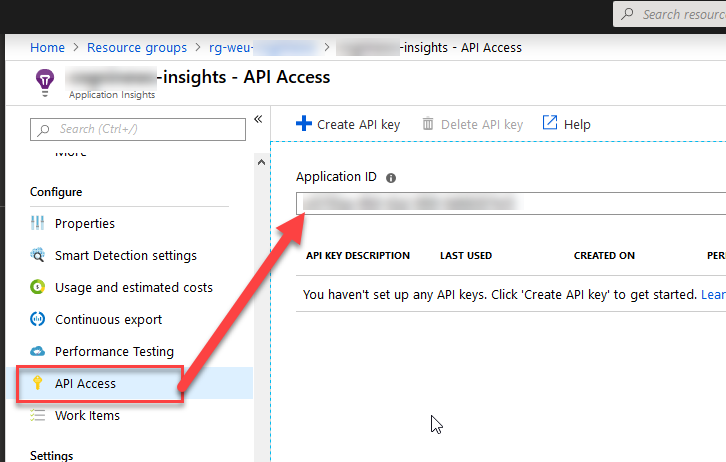Image resolution: width=726 pixels, height=462 pixels.
Task: Click the Continuous export icon
Action: click(38, 319)
